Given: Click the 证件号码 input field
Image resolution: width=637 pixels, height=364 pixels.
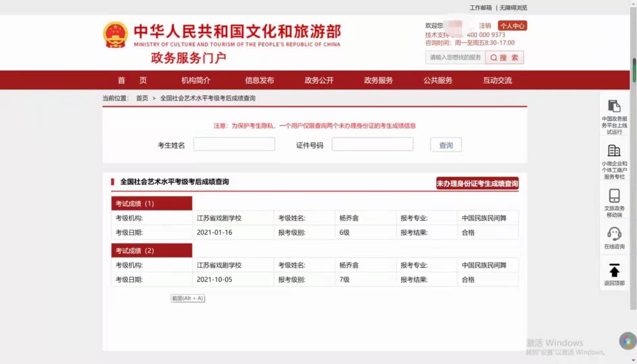Looking at the screenshot, I should tap(372, 144).
